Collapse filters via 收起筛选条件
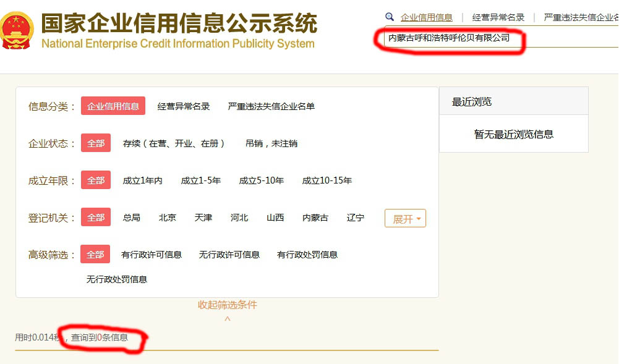The height and width of the screenshot is (364, 619). pyautogui.click(x=228, y=305)
